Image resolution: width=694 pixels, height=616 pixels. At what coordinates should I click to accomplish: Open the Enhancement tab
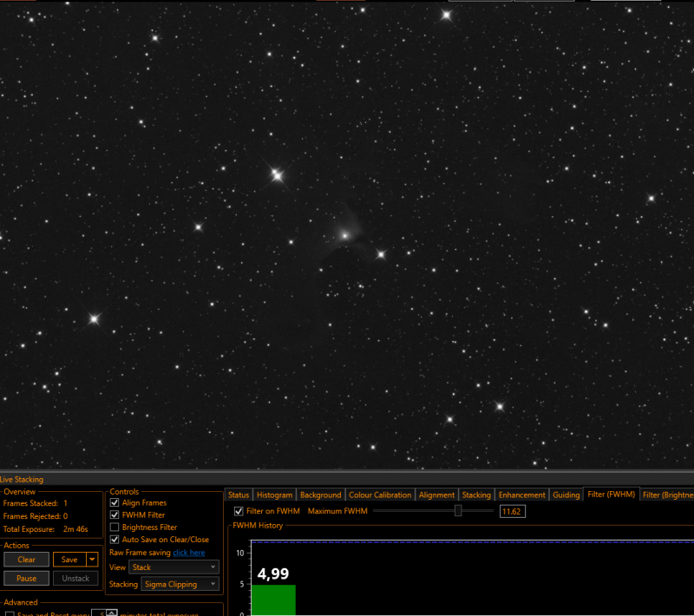[522, 495]
